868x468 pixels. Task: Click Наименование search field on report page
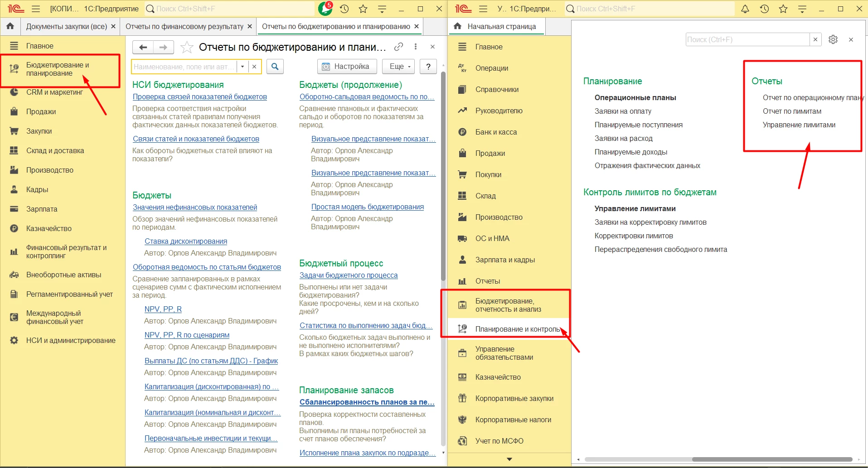point(184,67)
